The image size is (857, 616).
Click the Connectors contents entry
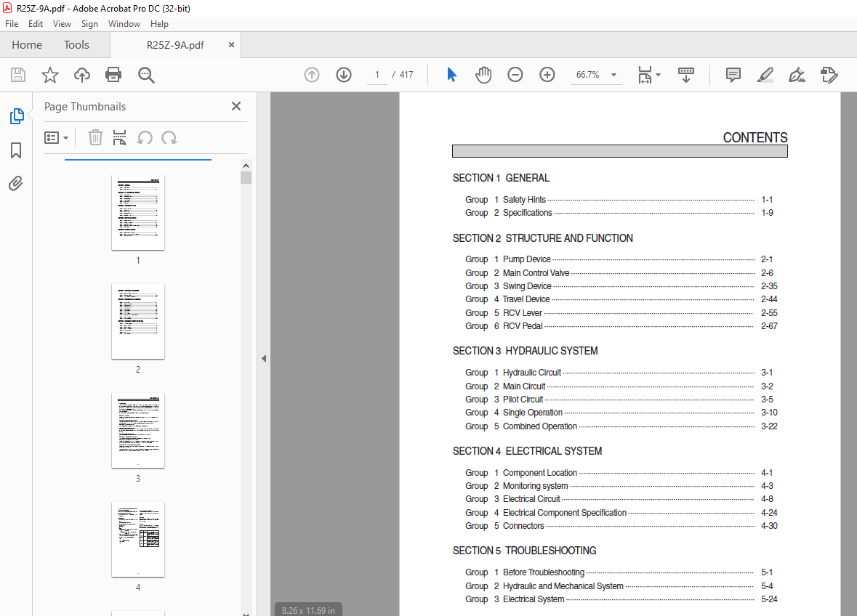621,526
